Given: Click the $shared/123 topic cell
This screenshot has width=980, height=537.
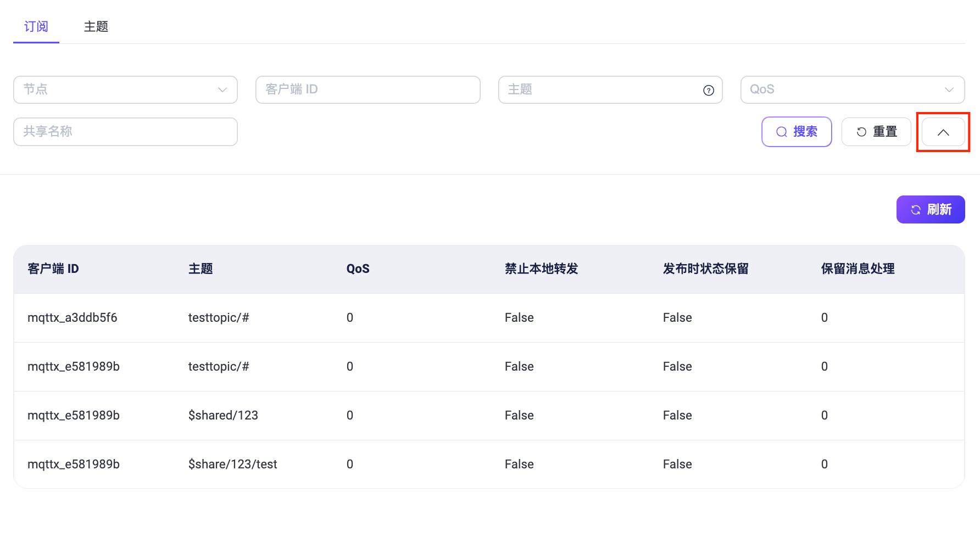Looking at the screenshot, I should point(223,416).
